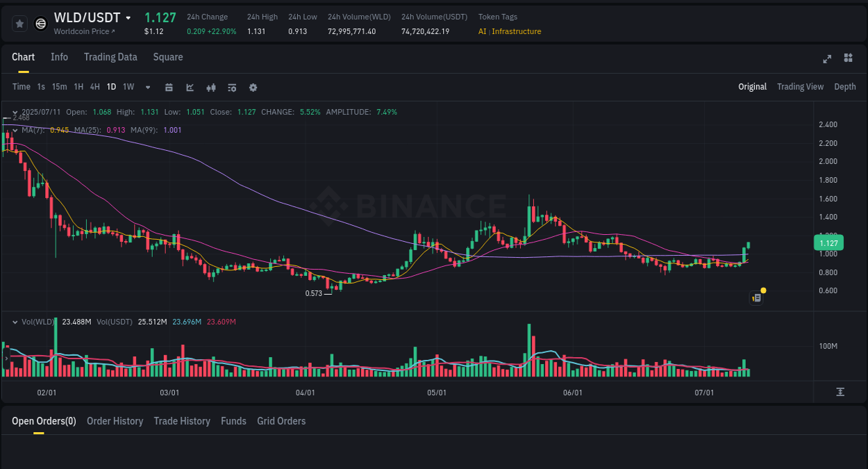Open the calendar date range picker

169,87
